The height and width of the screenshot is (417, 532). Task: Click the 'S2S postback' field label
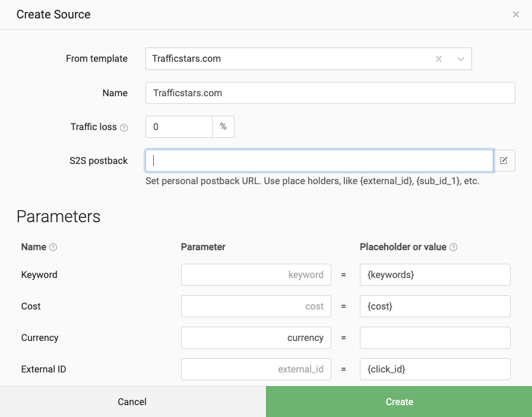[99, 160]
